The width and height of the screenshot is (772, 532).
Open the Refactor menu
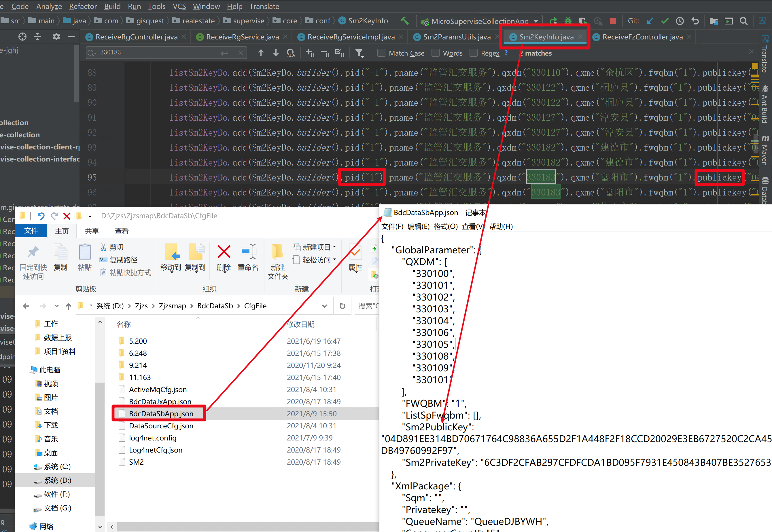(x=83, y=6)
